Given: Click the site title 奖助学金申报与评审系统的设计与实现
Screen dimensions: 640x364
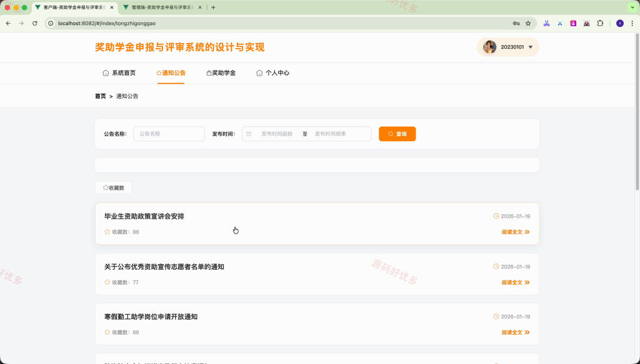Looking at the screenshot, I should 179,47.
